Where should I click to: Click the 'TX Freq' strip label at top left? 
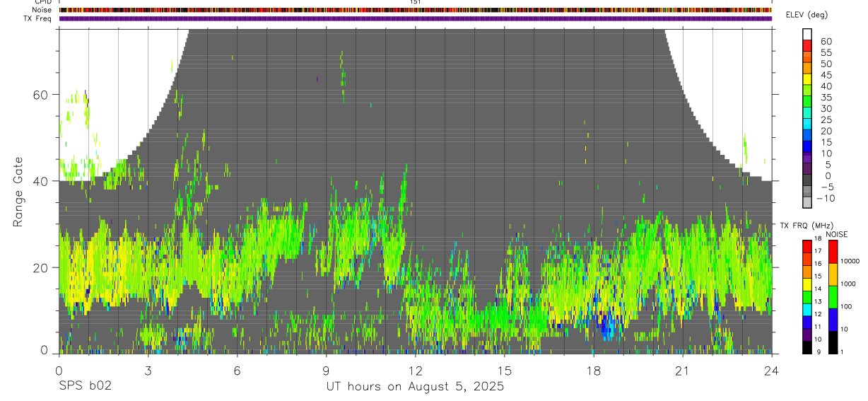(38, 18)
